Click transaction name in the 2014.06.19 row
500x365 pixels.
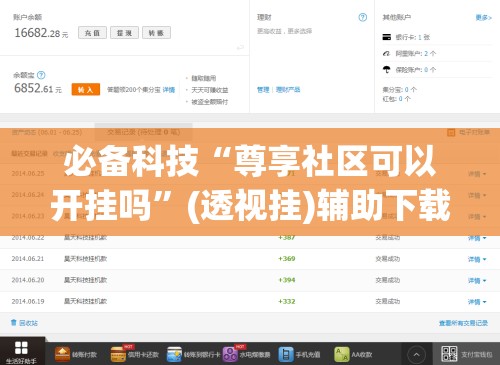click(x=85, y=301)
